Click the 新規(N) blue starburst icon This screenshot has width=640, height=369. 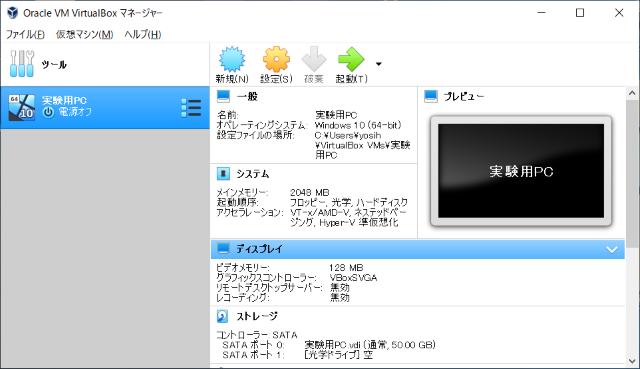232,59
